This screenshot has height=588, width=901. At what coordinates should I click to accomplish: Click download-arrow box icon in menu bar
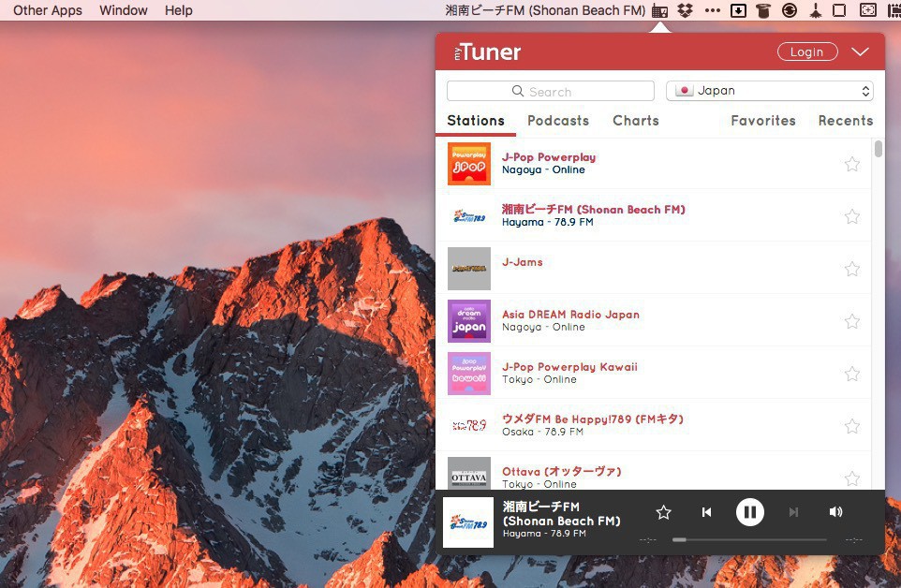point(738,10)
